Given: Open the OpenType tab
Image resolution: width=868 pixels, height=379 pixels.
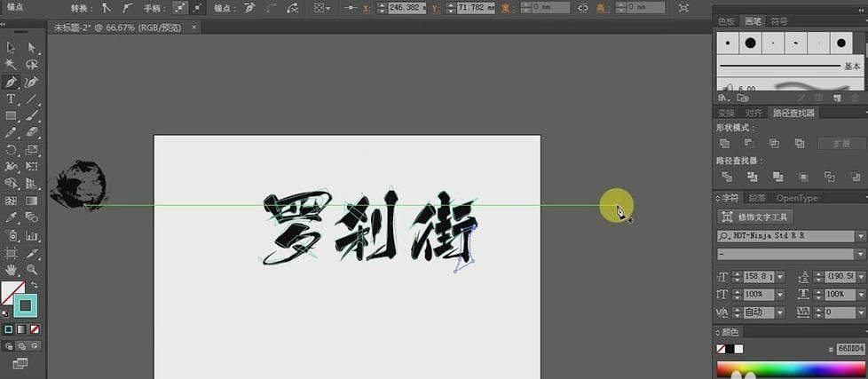Looking at the screenshot, I should tap(796, 198).
